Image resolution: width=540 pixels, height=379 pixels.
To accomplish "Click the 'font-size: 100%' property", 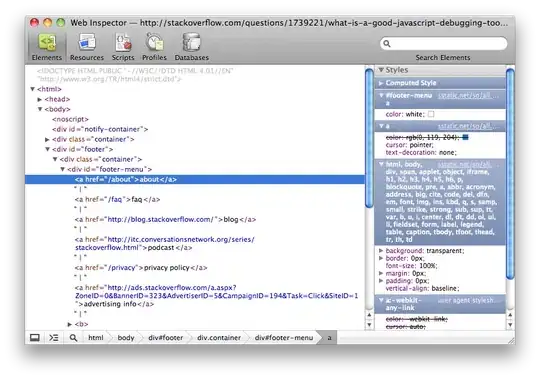I will 412,266.
